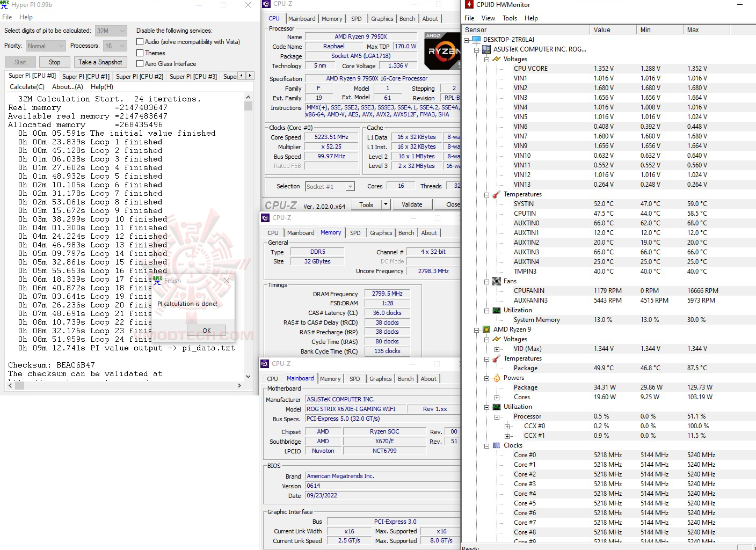Click the right tab-scroll arrow in Hyper PI
This screenshot has height=550, width=756.
click(x=250, y=76)
